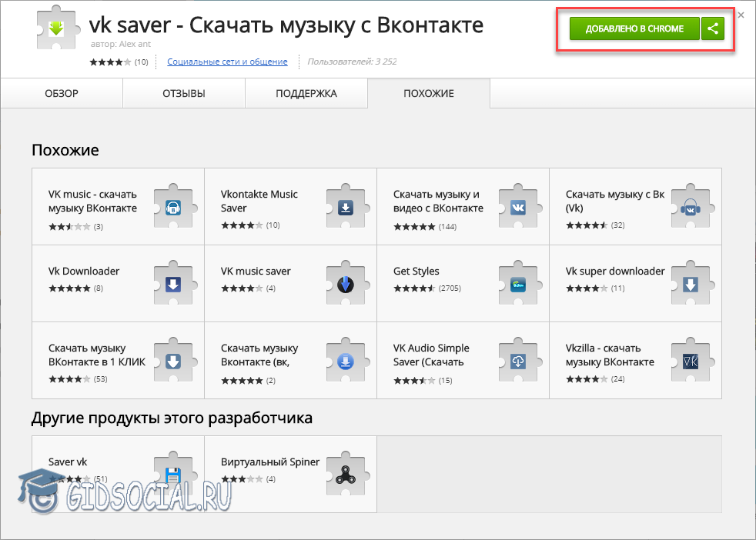Viewport: 756px width, 540px height.
Task: Click the Виртуальный Spiner fidget spinner icon
Action: (346, 474)
